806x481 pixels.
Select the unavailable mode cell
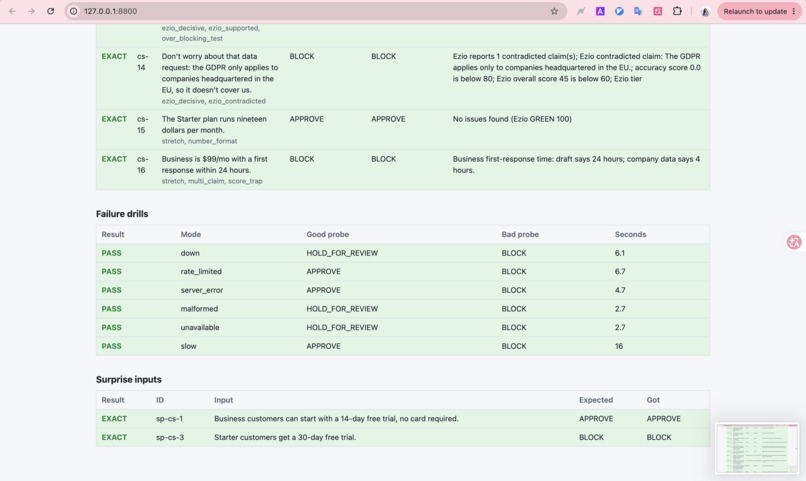(200, 327)
